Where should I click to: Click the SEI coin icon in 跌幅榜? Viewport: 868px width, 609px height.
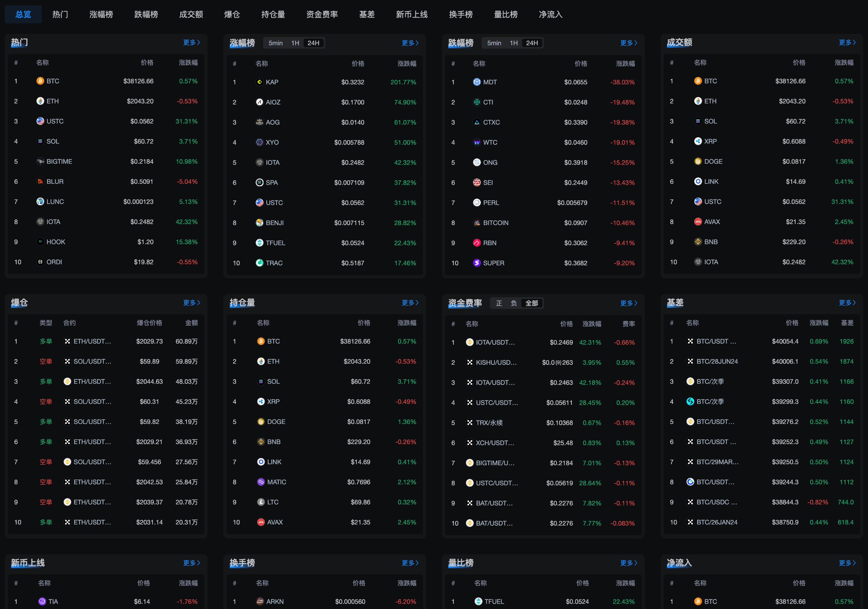coord(477,183)
